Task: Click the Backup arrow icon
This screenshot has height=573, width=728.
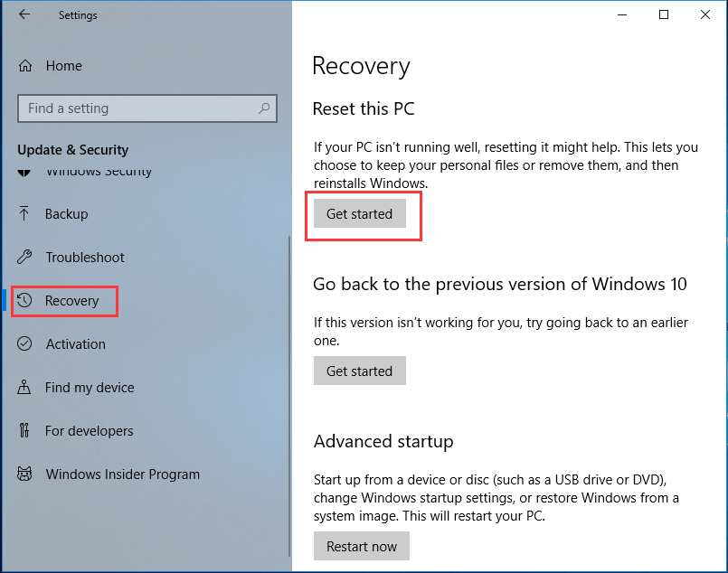Action: [25, 214]
